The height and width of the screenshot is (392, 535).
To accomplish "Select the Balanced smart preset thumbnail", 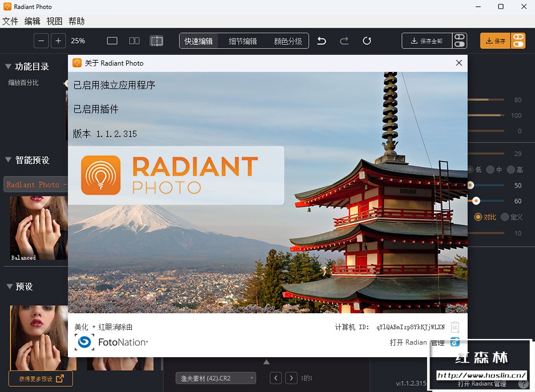I will [x=38, y=228].
